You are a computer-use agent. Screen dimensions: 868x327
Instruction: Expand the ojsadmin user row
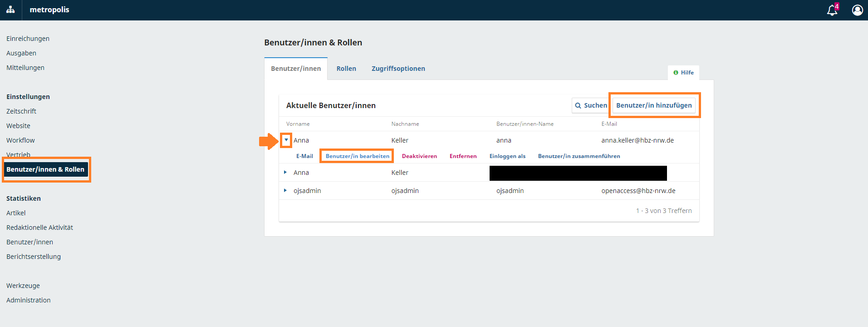pos(285,190)
